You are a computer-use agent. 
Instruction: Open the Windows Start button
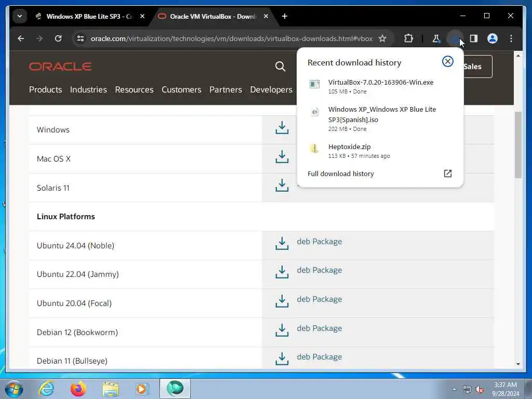click(14, 389)
